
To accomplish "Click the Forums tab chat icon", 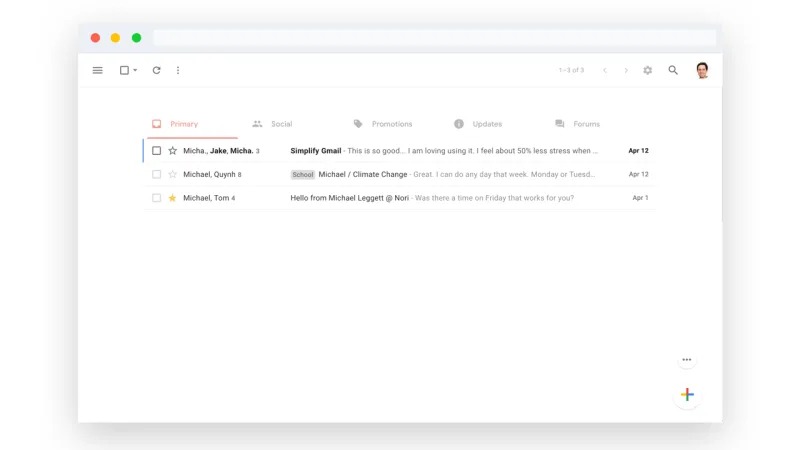I will [560, 124].
